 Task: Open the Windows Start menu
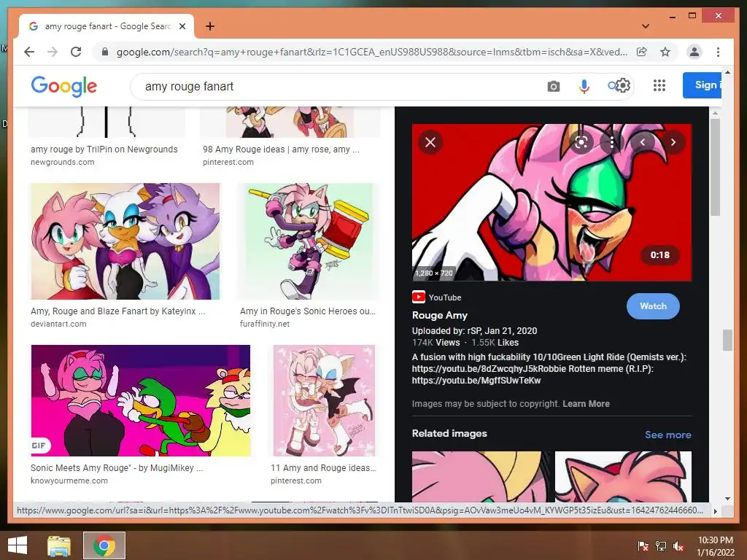tap(18, 545)
